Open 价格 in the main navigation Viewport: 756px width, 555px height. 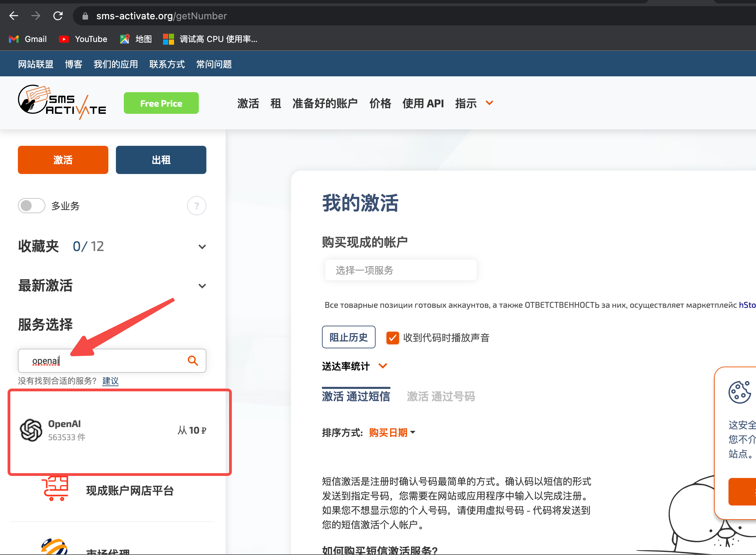click(x=380, y=103)
